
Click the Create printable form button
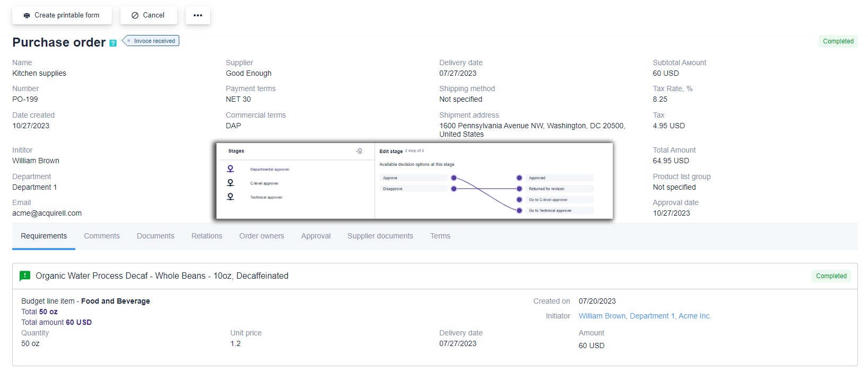pos(62,15)
